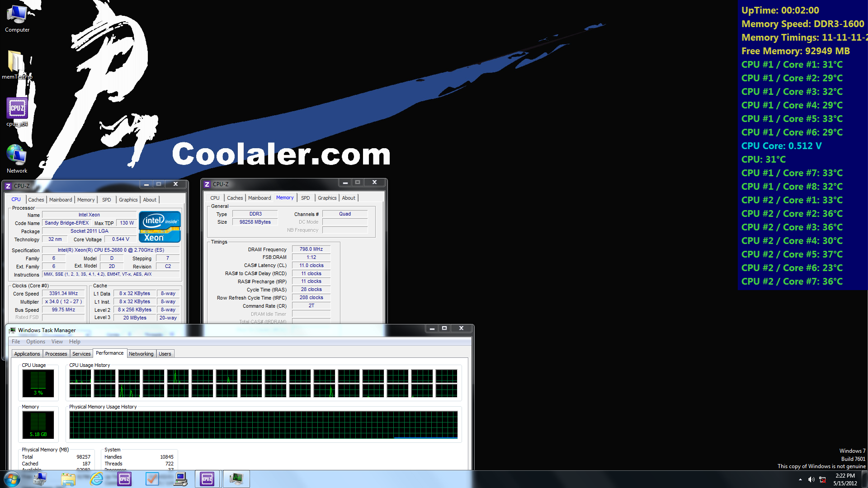868x488 pixels.
Task: Open the Computer desktop icon
Action: [x=17, y=19]
